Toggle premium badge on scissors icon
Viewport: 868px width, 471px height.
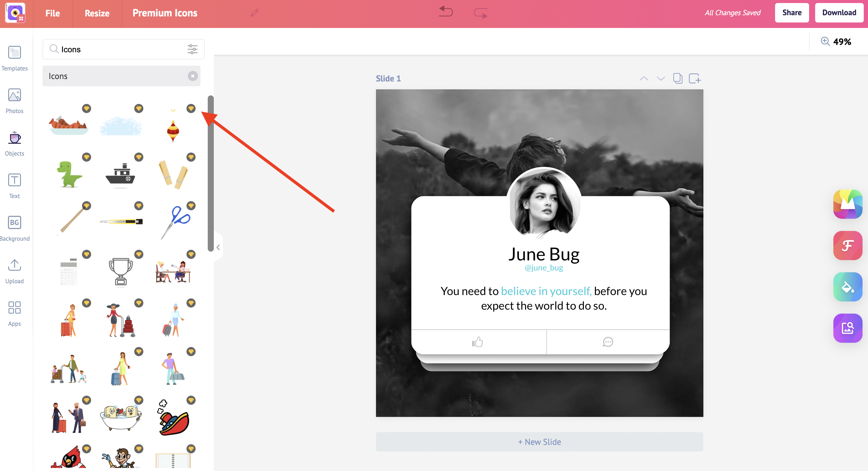192,205
